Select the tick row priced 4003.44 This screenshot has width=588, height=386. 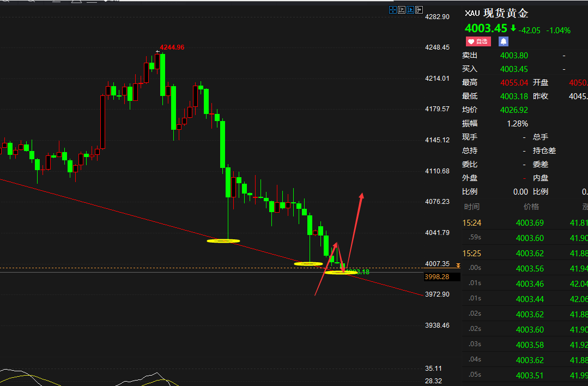(x=525, y=299)
